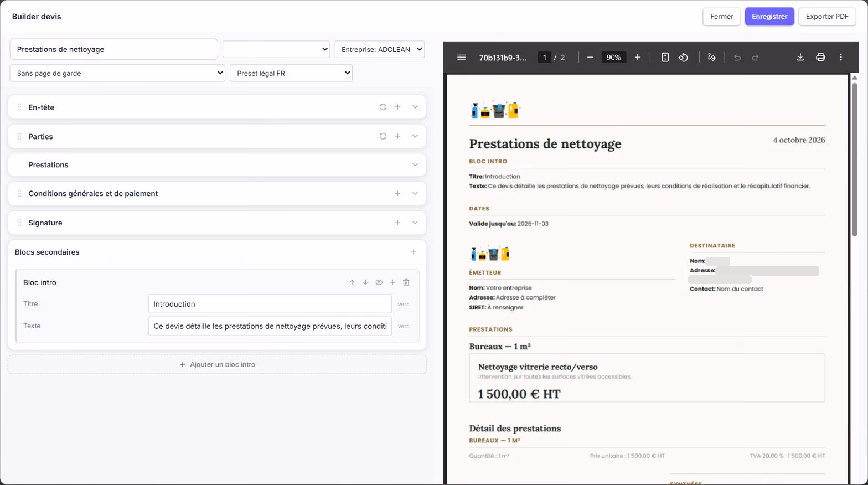Toggle lock on the Texte field
Image resolution: width=868 pixels, height=485 pixels.
[404, 326]
